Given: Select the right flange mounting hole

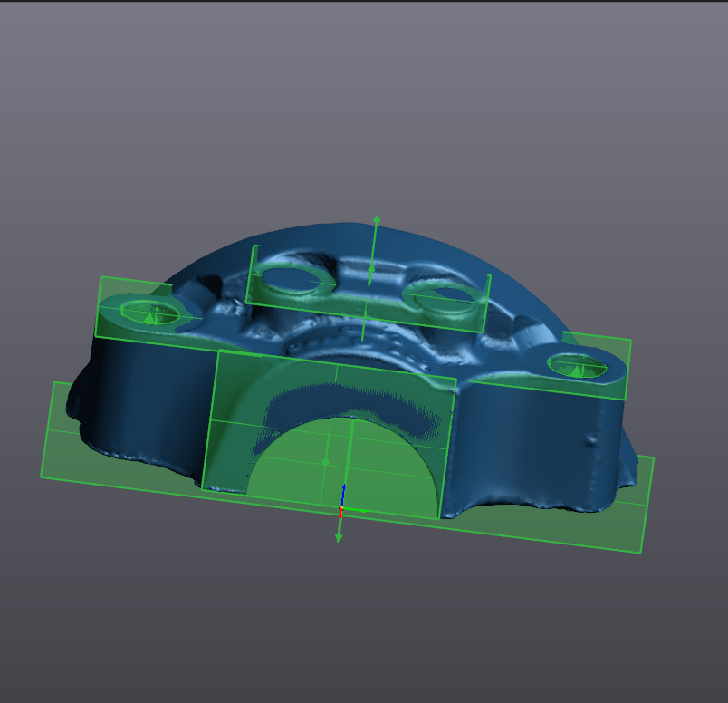Looking at the screenshot, I should coord(577,367).
